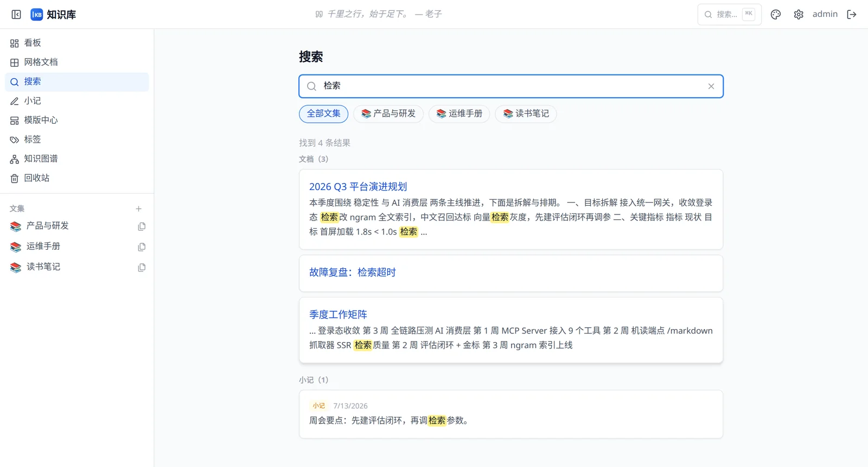Open result 2026 Q3 平台演进规划
Image resolution: width=868 pixels, height=467 pixels.
click(x=358, y=187)
